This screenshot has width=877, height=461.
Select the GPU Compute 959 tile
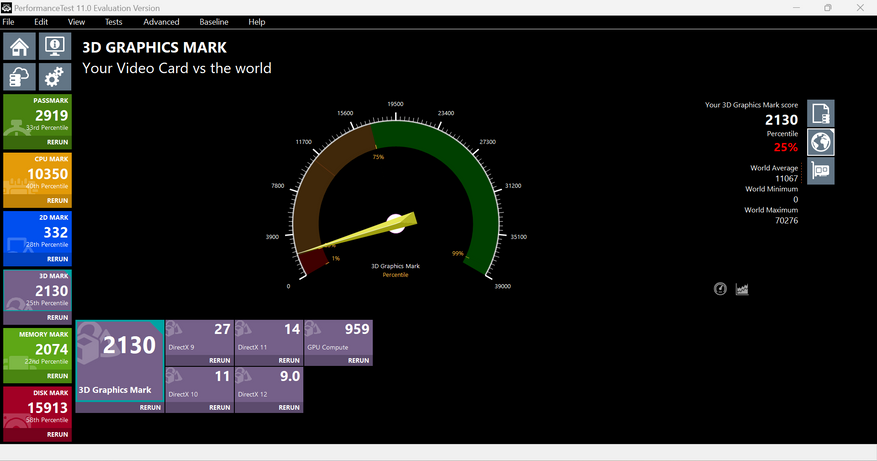338,338
